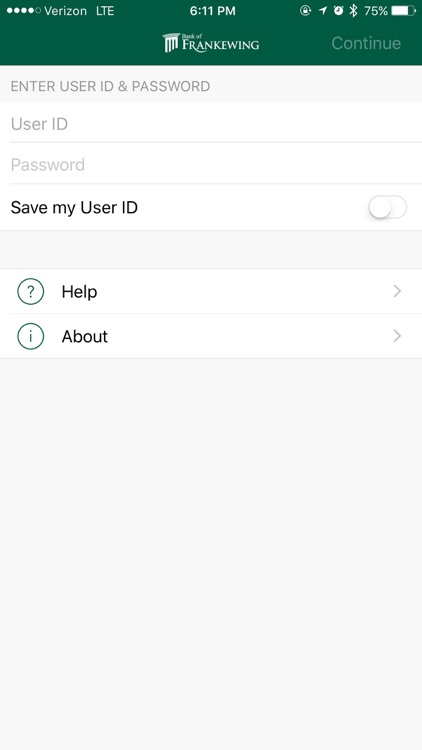The height and width of the screenshot is (750, 422).
Task: Expand the Help row chevron
Action: pyautogui.click(x=397, y=291)
